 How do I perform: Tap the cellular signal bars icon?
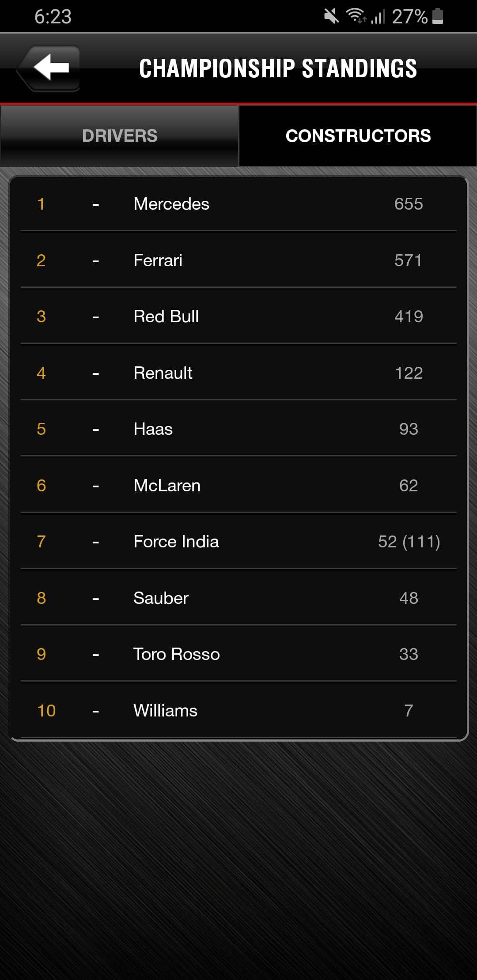(378, 17)
